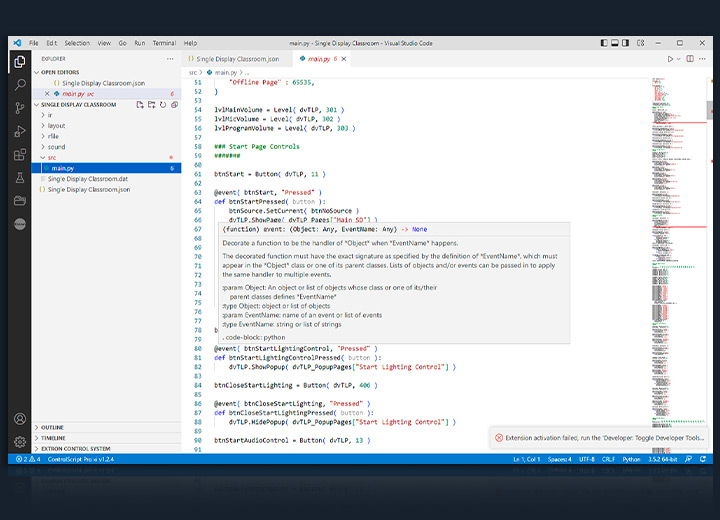This screenshot has height=520, width=720.
Task: Click ControlScript Pro xi v1.2.4 status item
Action: (81, 459)
